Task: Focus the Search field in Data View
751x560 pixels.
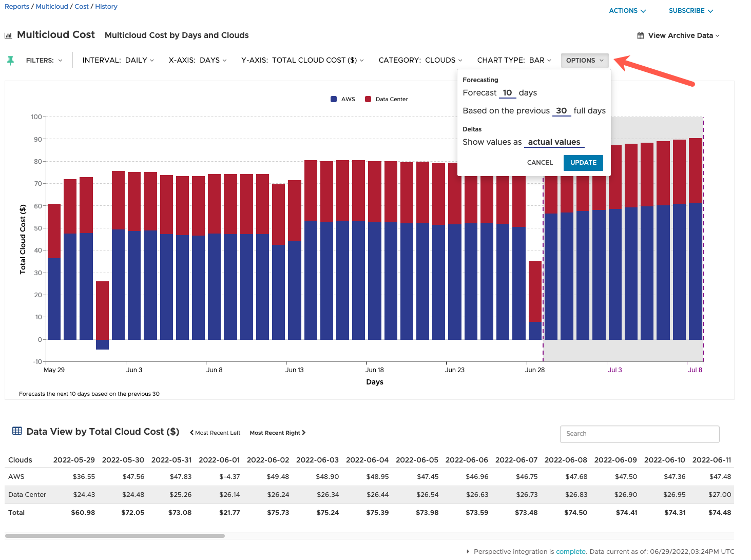Action: click(x=640, y=434)
